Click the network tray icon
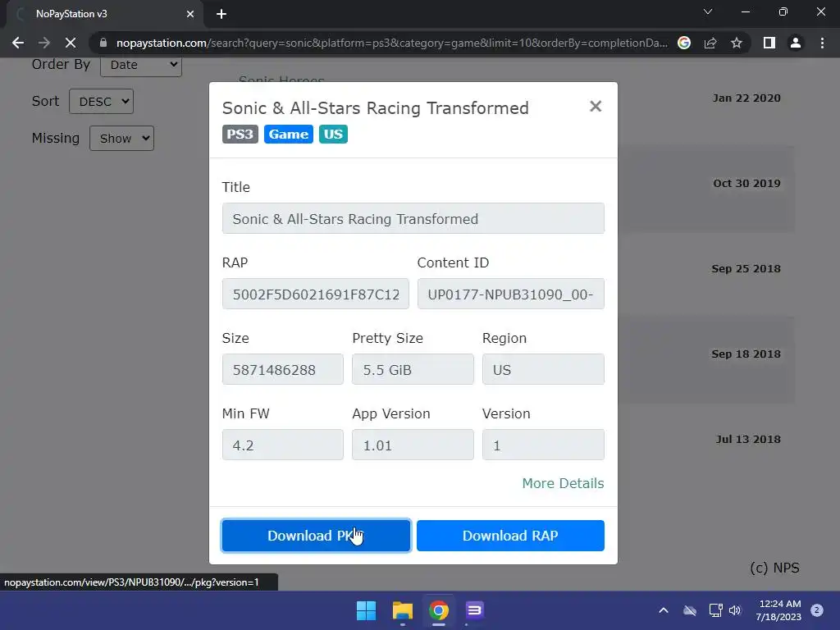 click(x=715, y=610)
